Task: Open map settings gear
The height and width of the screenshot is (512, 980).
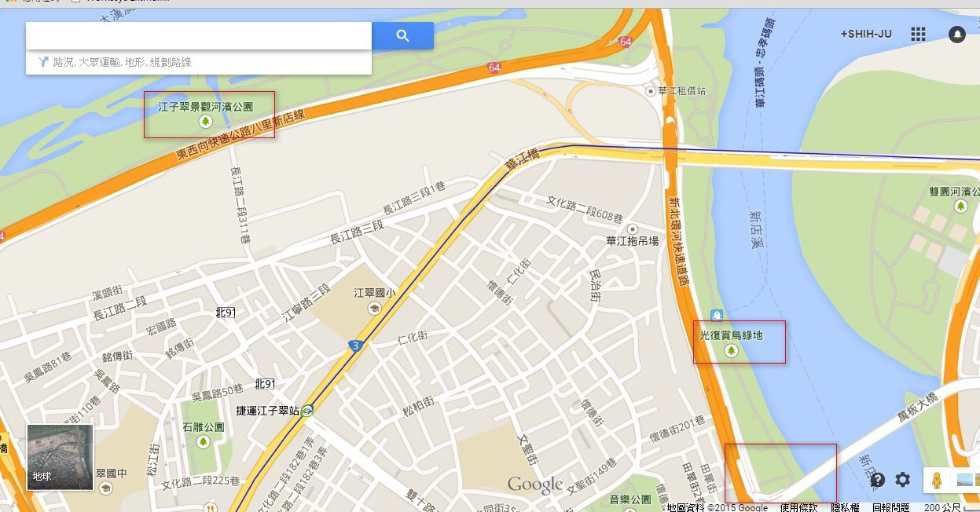Action: 903,479
